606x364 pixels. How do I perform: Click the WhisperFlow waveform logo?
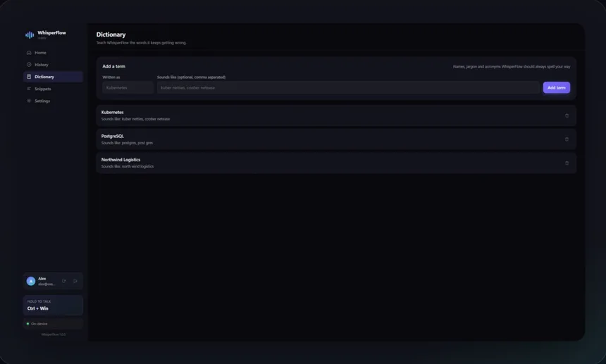click(30, 35)
